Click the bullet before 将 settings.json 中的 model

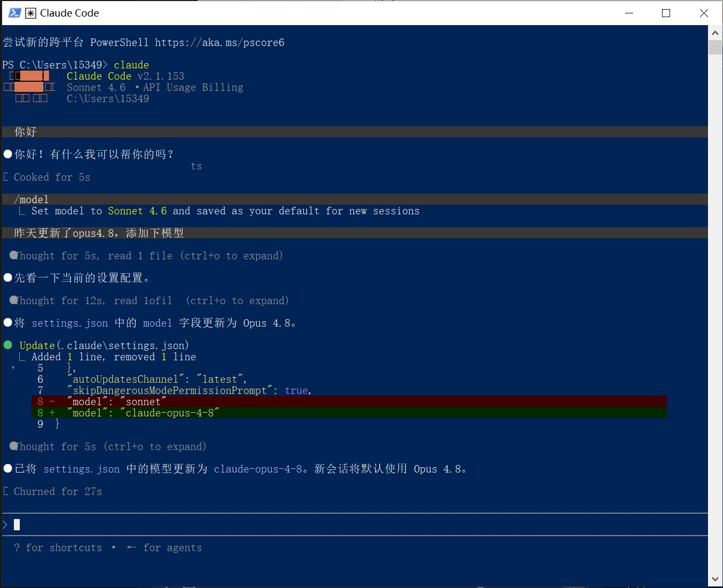point(8,322)
